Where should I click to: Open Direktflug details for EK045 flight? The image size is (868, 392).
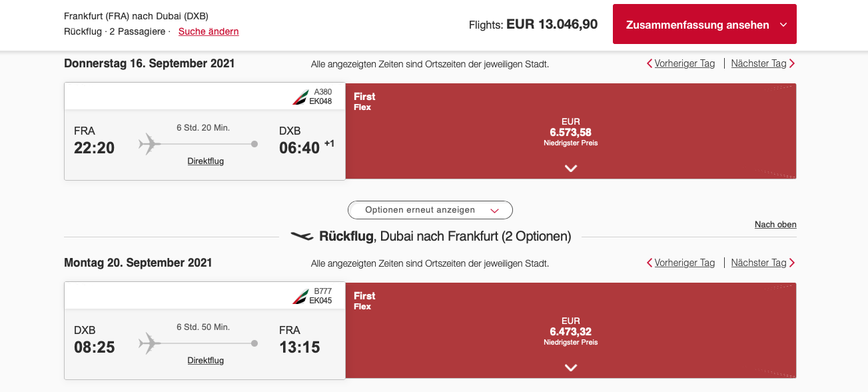pos(205,361)
